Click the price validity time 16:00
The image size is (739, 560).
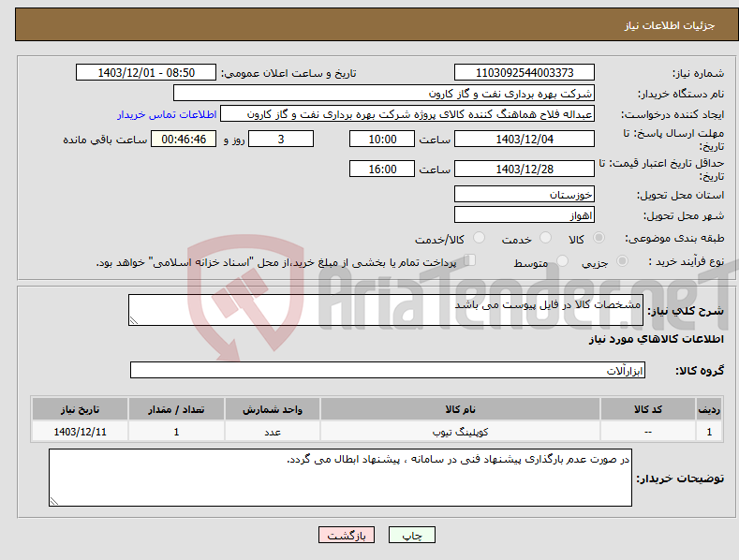(382, 169)
